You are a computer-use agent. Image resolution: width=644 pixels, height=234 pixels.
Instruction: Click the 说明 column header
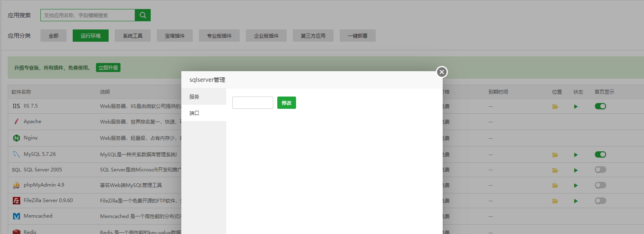coord(105,92)
